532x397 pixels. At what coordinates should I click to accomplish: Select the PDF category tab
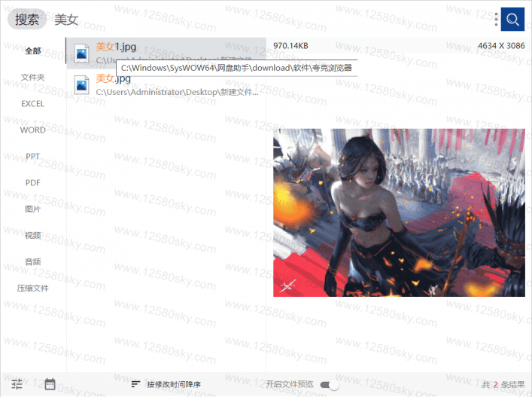tap(32, 183)
